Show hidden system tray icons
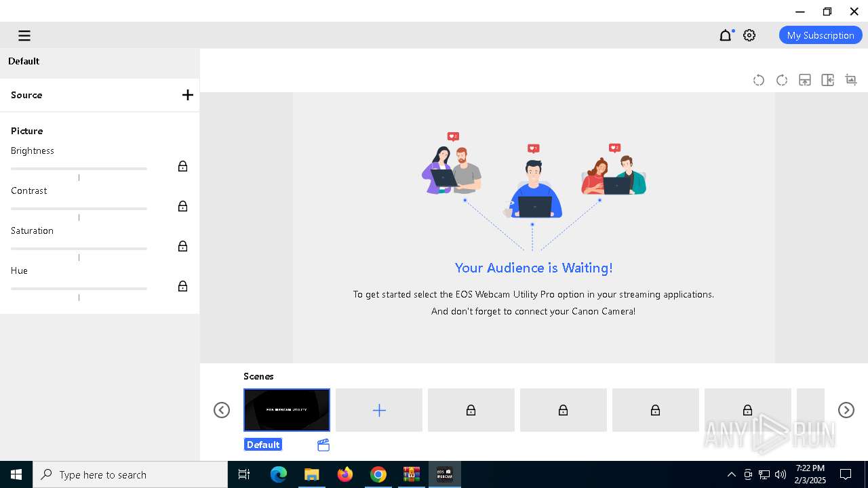Image resolution: width=868 pixels, height=488 pixels. pos(731,474)
